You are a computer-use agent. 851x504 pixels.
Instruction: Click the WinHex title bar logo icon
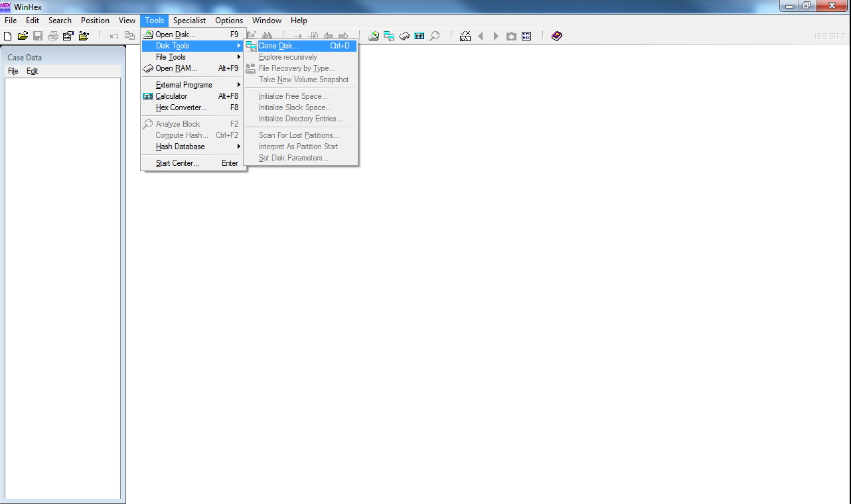click(x=6, y=7)
